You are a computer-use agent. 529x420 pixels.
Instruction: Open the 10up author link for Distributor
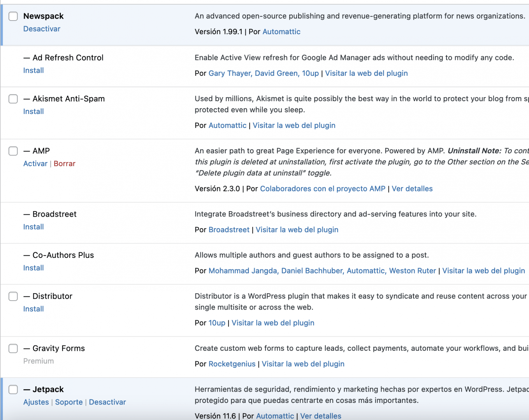tap(217, 323)
